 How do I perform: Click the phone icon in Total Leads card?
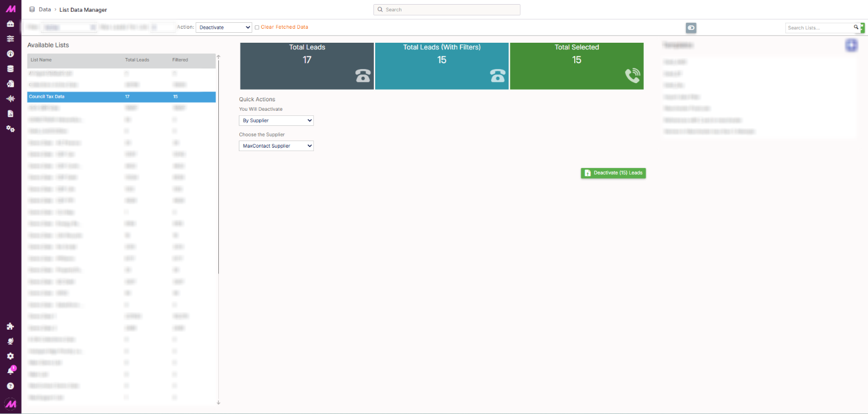pyautogui.click(x=363, y=76)
